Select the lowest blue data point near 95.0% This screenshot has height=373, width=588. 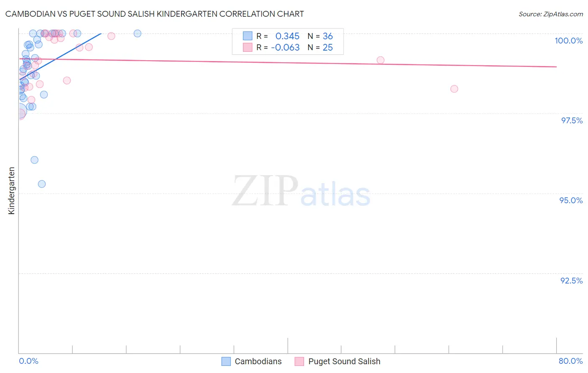[x=42, y=184]
